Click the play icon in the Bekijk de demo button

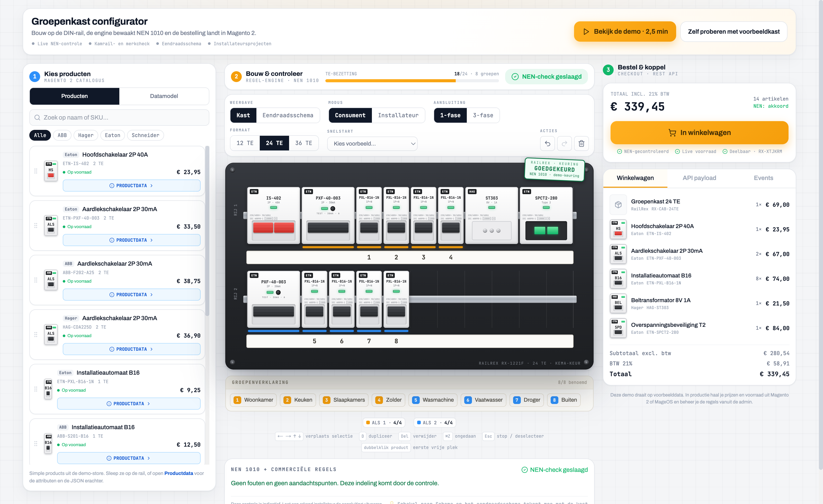(586, 32)
